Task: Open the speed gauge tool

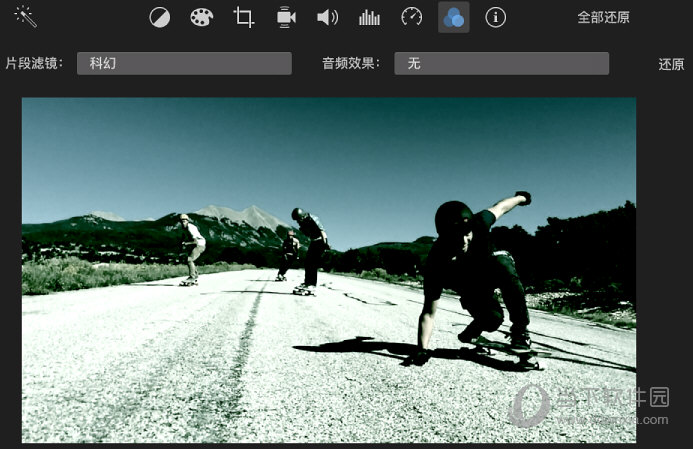Action: [411, 17]
